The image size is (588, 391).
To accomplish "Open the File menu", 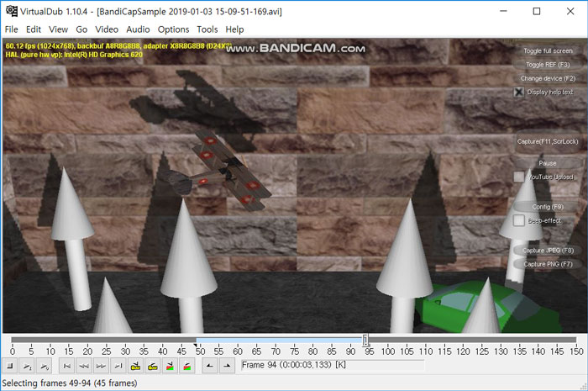I will (x=11, y=29).
